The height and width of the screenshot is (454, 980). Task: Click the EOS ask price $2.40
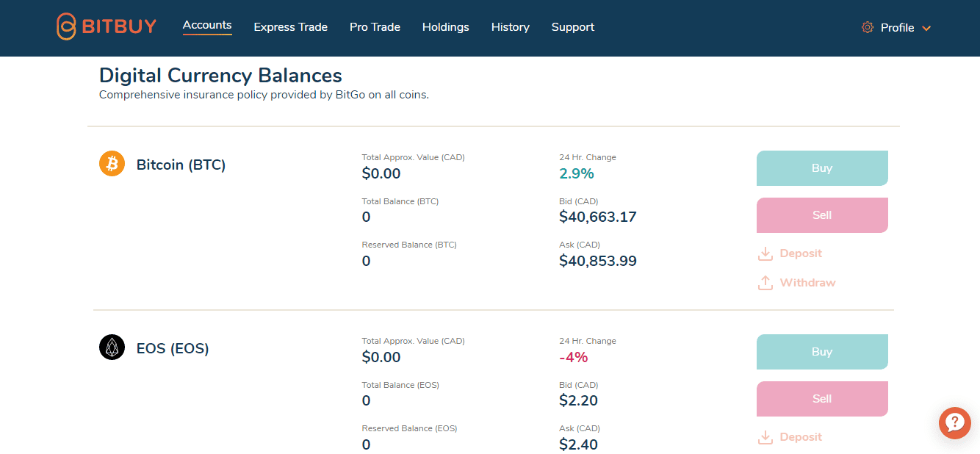(x=579, y=444)
